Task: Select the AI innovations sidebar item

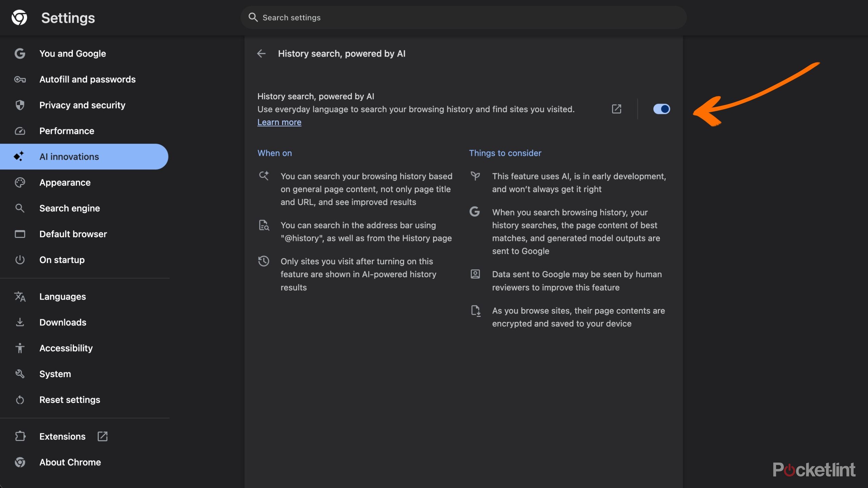Action: [69, 157]
